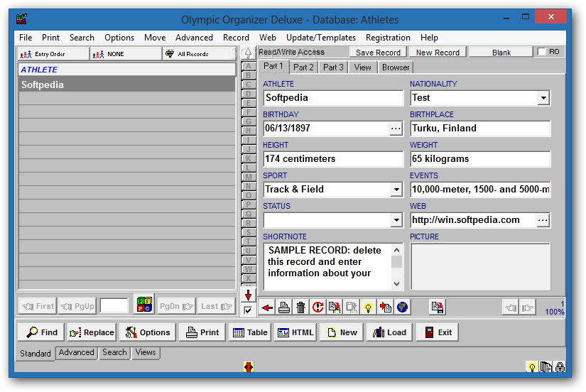The height and width of the screenshot is (392, 586).
Task: Click the BIRTHPLACE input field
Action: tap(480, 129)
